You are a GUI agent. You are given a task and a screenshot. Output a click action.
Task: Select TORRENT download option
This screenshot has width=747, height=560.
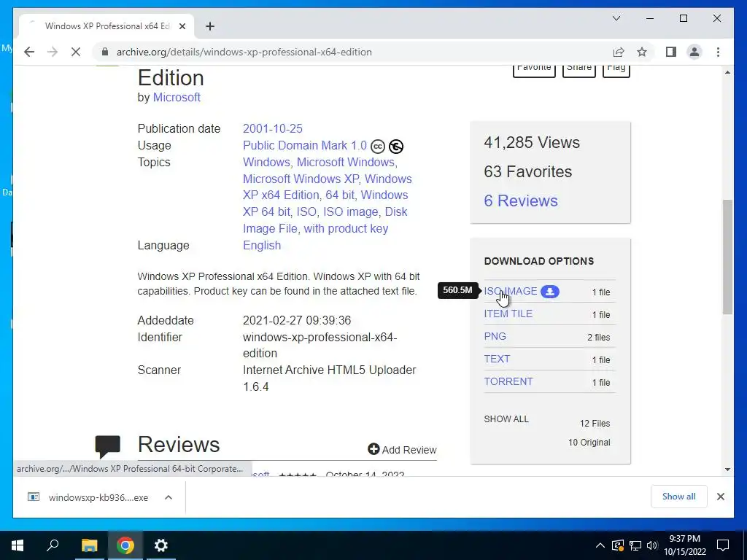pos(508,381)
